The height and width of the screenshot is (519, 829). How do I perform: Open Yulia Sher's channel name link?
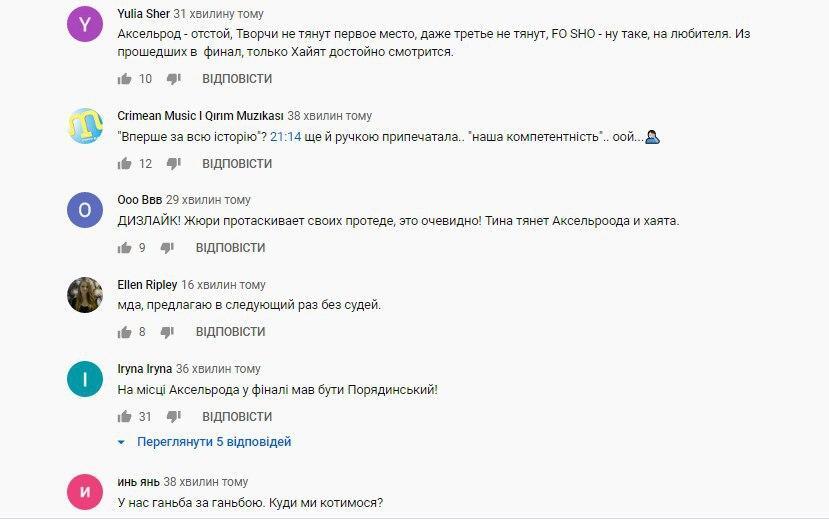pos(143,15)
